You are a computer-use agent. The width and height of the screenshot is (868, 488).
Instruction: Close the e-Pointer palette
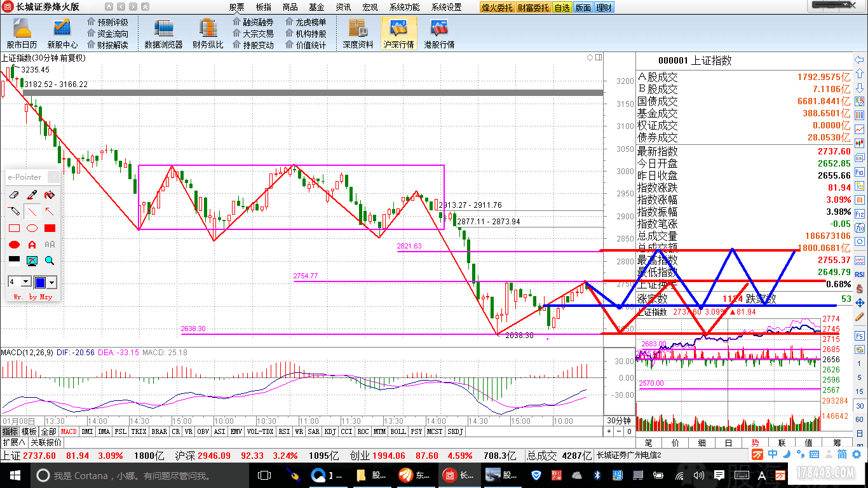click(x=53, y=177)
